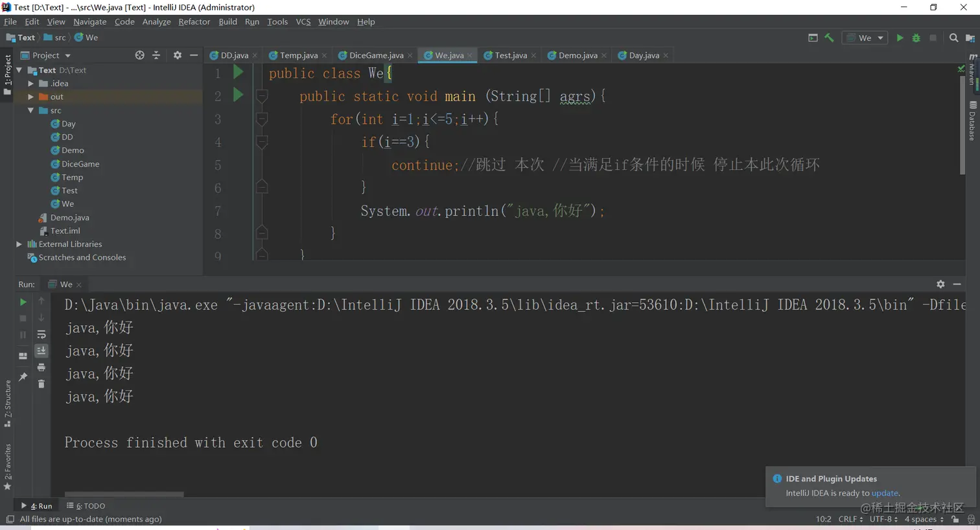The image size is (980, 530).
Task: Switch to the Temp.java editor tab
Action: 298,56
